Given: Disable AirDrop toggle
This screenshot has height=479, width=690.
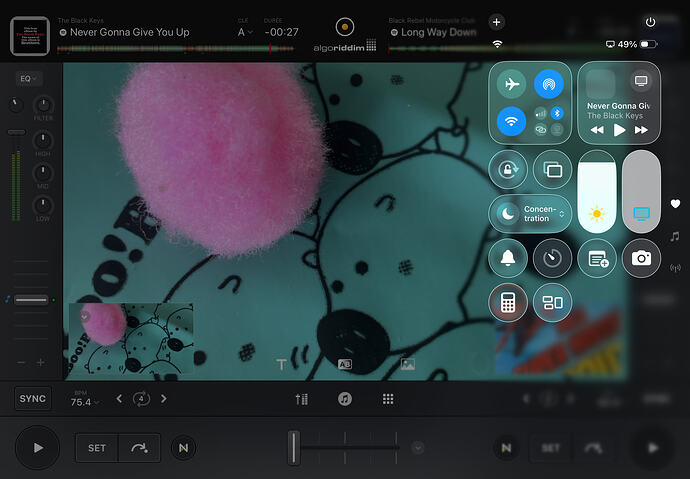Looking at the screenshot, I should (548, 85).
